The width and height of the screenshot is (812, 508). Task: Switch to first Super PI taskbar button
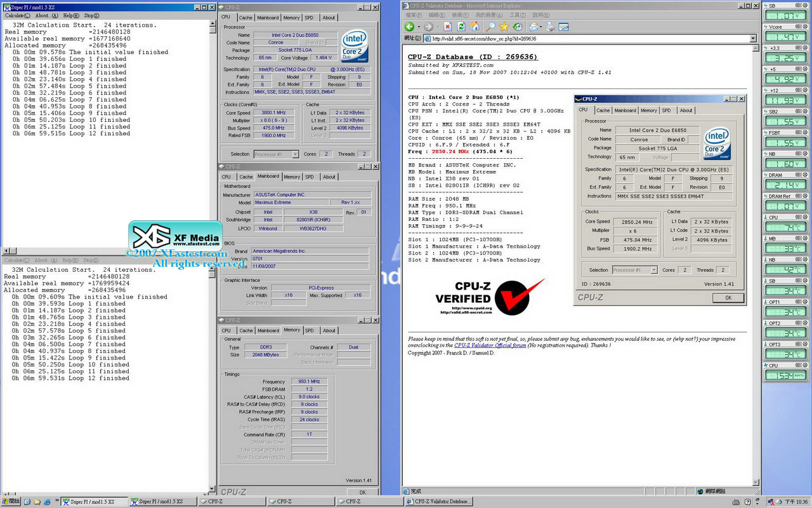pyautogui.click(x=94, y=502)
